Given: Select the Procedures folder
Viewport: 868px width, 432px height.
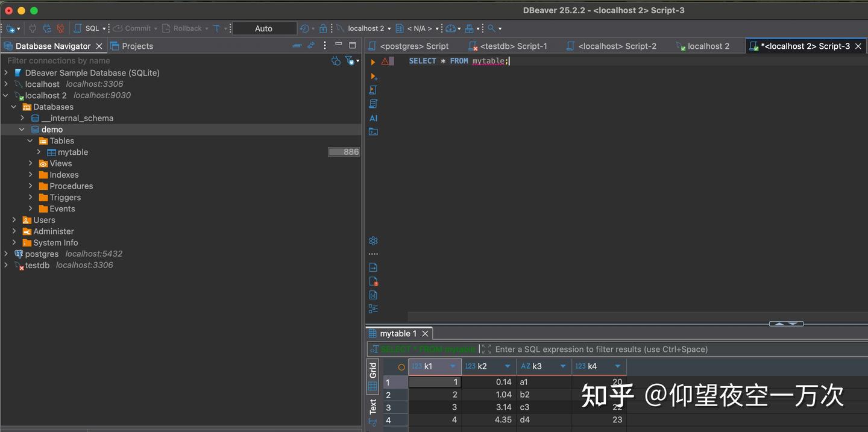Looking at the screenshot, I should point(71,186).
